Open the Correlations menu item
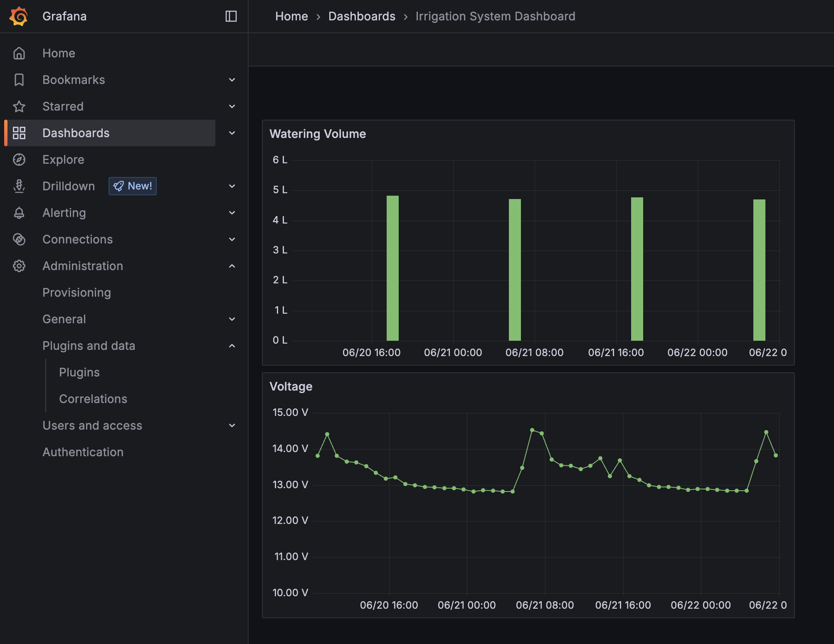The width and height of the screenshot is (834, 644). coord(93,399)
